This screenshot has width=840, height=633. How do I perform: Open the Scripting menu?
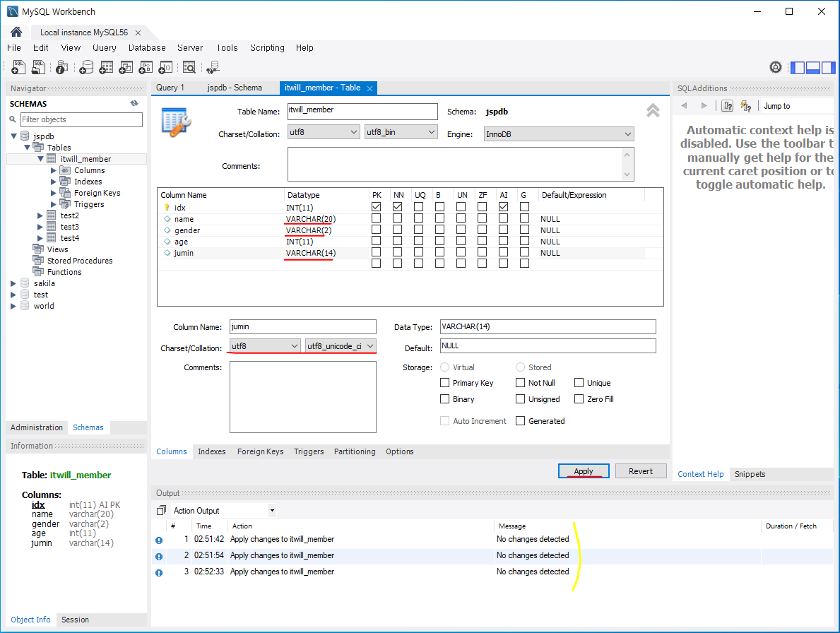pyautogui.click(x=267, y=47)
